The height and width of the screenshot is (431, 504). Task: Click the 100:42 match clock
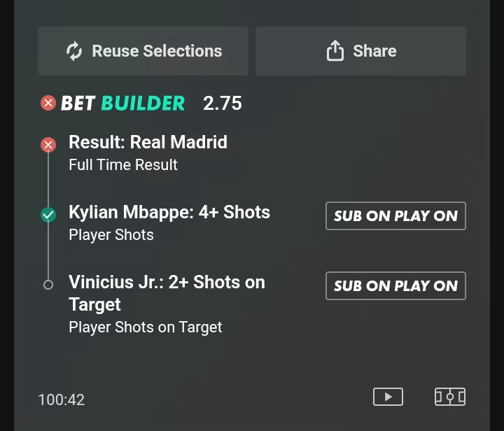62,400
